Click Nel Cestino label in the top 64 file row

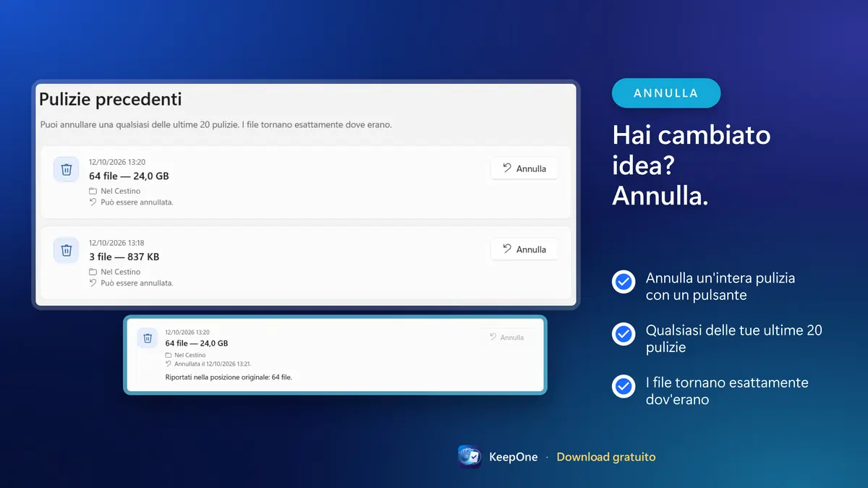121,191
